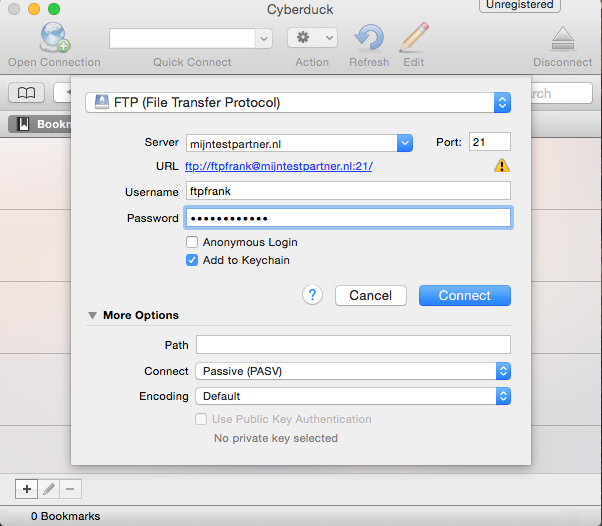This screenshot has width=602, height=526.
Task: Click the Use Public Key Authentication checkbox
Action: (x=201, y=419)
